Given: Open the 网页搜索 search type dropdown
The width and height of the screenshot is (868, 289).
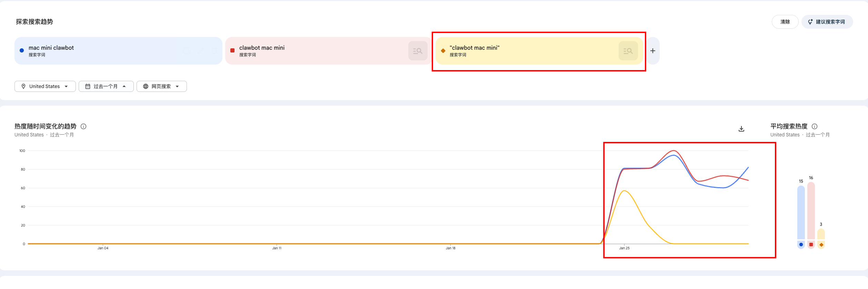Looking at the screenshot, I should pyautogui.click(x=177, y=86).
